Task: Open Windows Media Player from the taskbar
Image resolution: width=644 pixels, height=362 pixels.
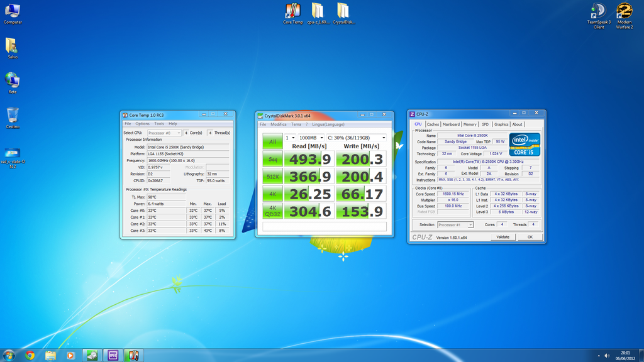Action: click(x=70, y=356)
